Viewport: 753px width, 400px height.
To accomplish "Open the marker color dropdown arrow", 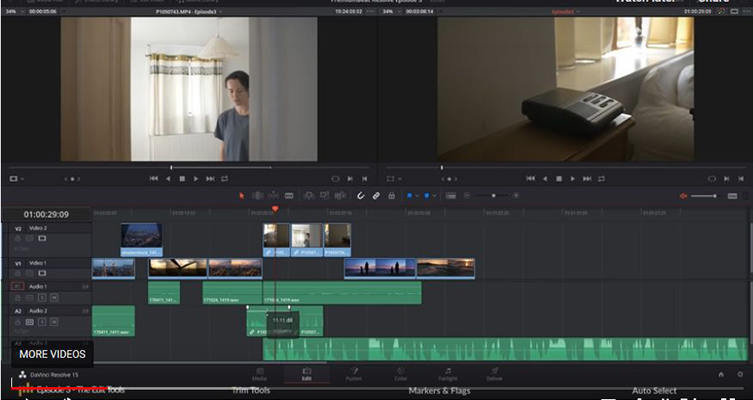I will pos(434,196).
